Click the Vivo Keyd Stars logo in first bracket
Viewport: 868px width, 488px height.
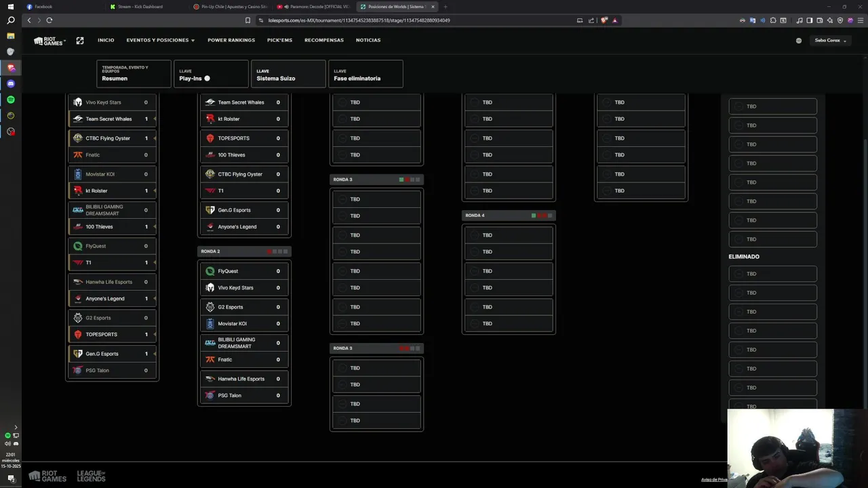[x=77, y=102]
